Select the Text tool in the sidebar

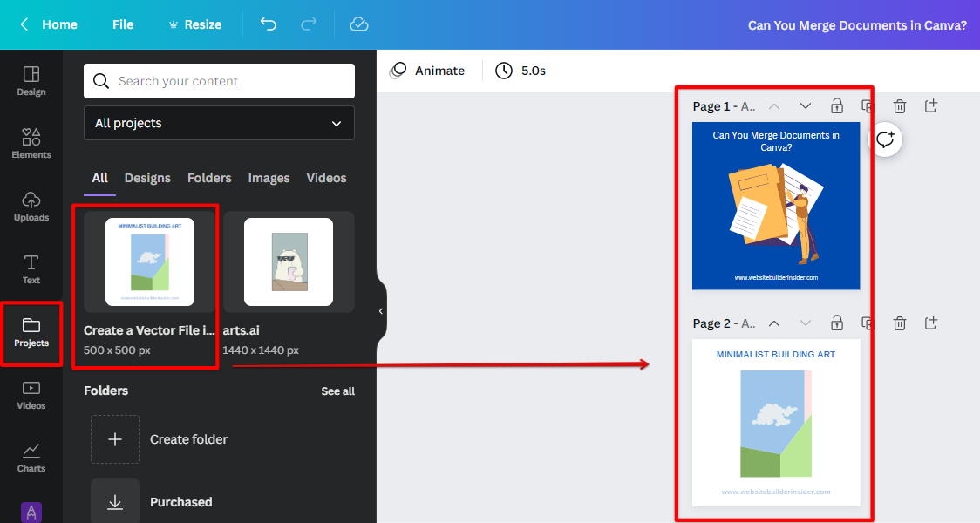tap(31, 268)
